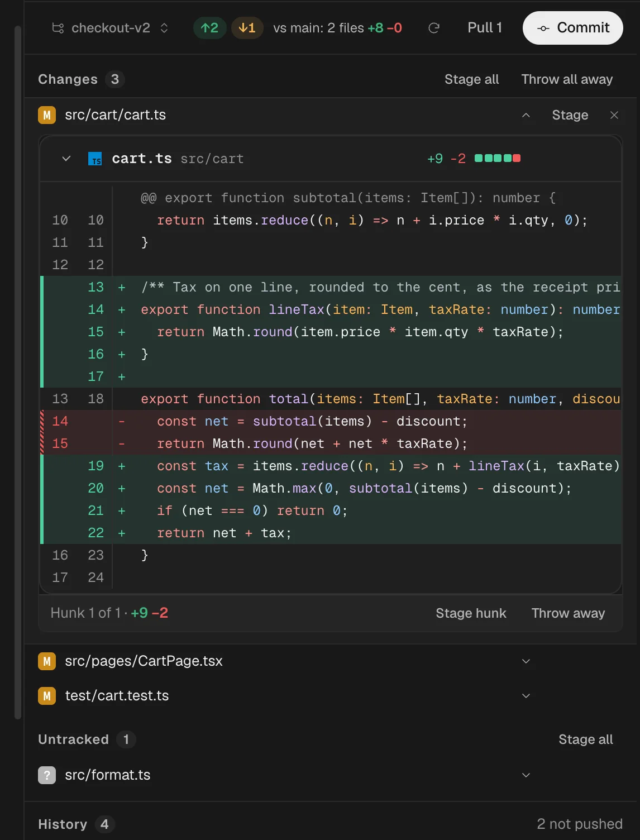Click the M badge for cart.test.ts

pos(47,696)
